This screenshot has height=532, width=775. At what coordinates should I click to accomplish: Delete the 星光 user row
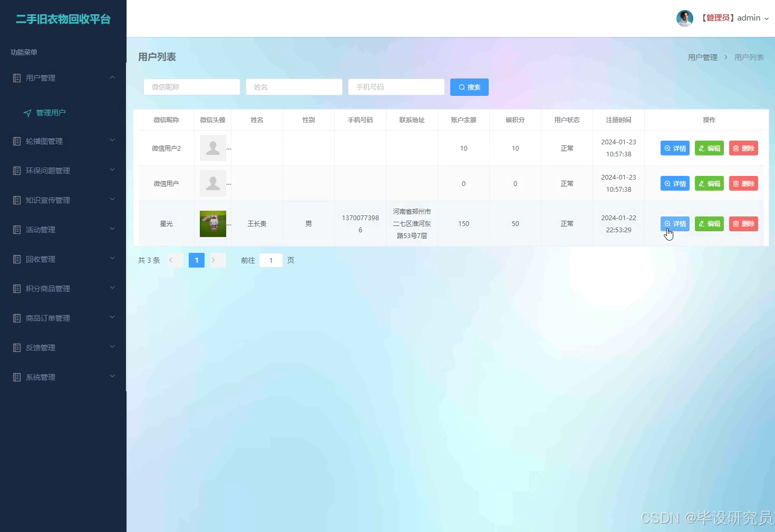point(743,224)
